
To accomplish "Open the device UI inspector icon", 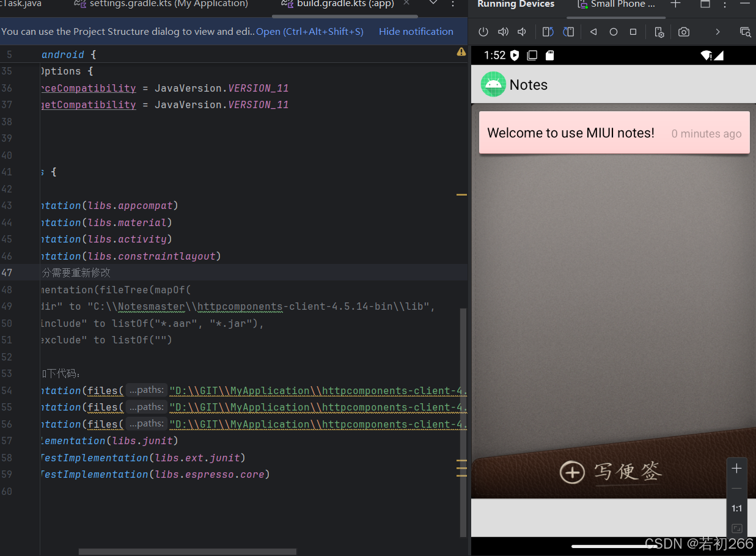I will pos(745,32).
